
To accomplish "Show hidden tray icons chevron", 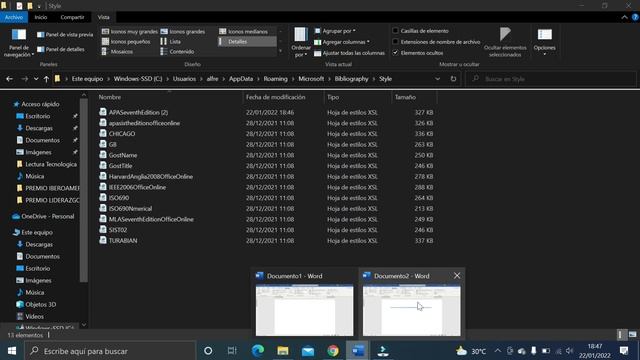I will (498, 351).
